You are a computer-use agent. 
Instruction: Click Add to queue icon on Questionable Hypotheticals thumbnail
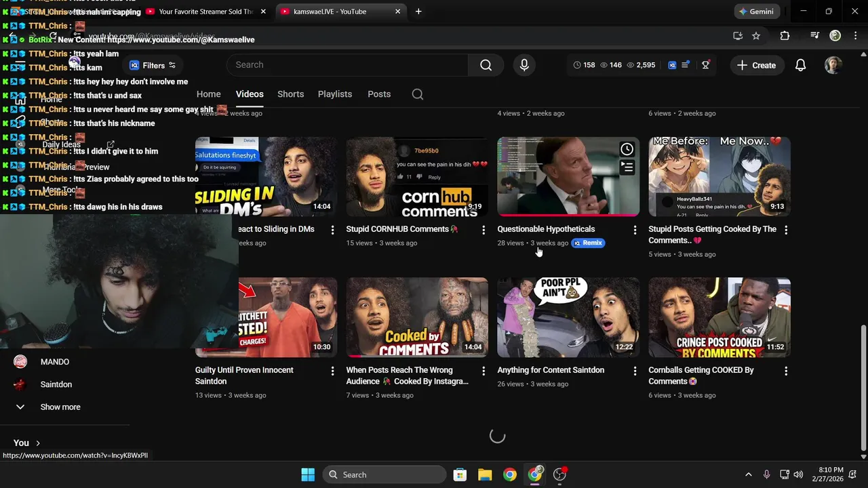tap(627, 167)
